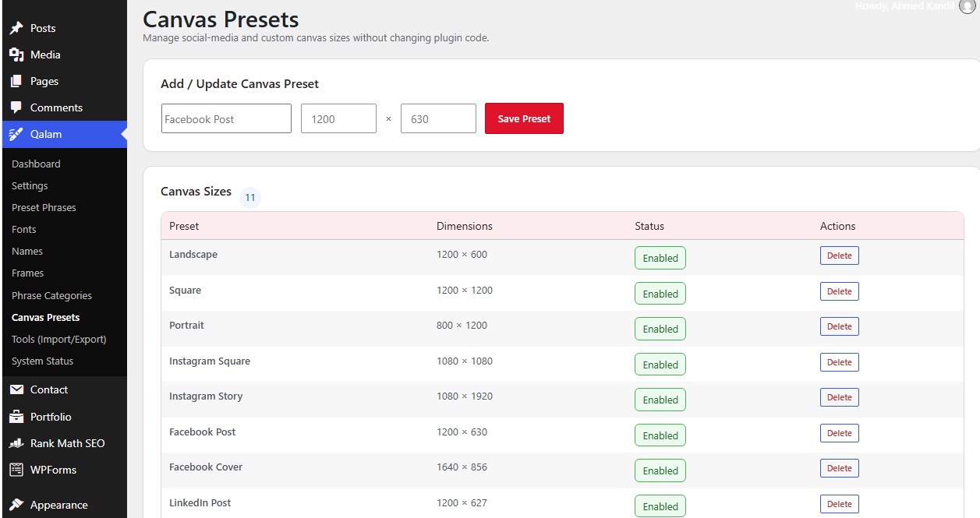Viewport: 980px width, 518px height.
Task: Delete the Instagram Square preset
Action: pyautogui.click(x=839, y=362)
